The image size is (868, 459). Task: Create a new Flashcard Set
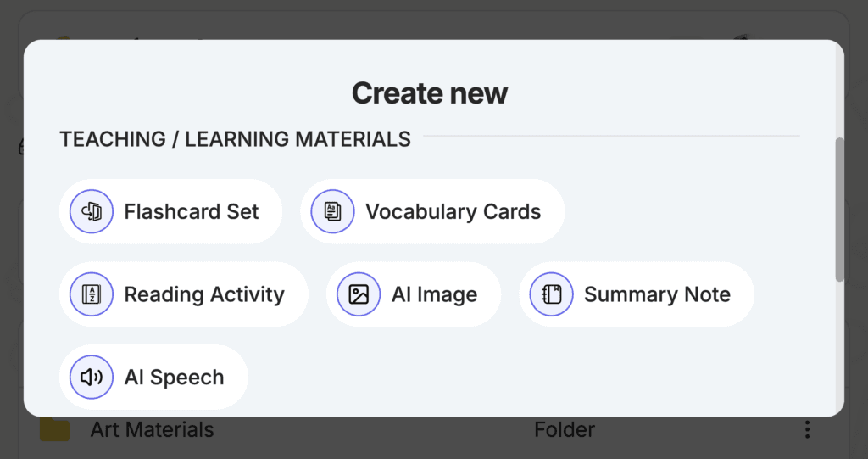[x=170, y=211]
